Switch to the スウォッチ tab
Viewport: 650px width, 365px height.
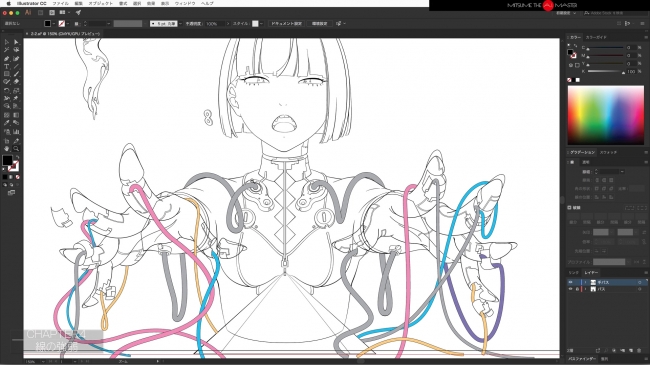coord(609,152)
